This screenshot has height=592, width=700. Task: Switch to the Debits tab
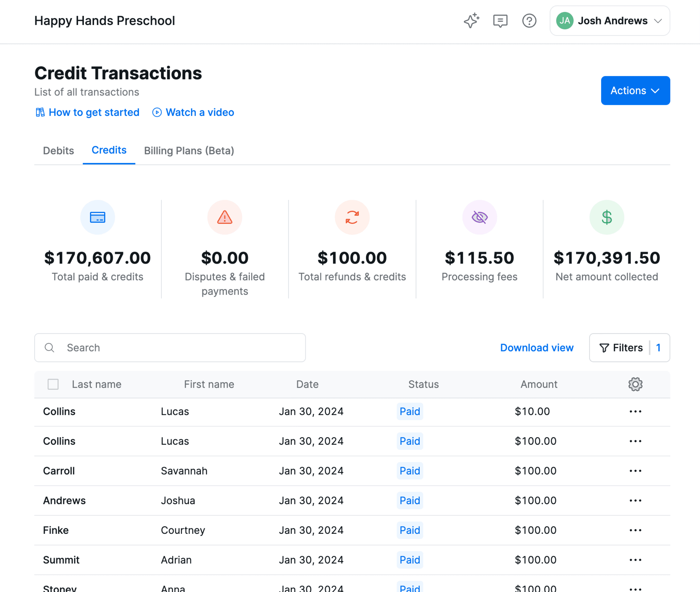click(58, 151)
